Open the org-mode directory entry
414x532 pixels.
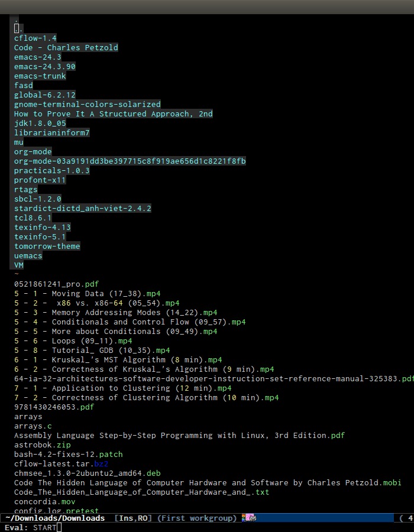33,152
